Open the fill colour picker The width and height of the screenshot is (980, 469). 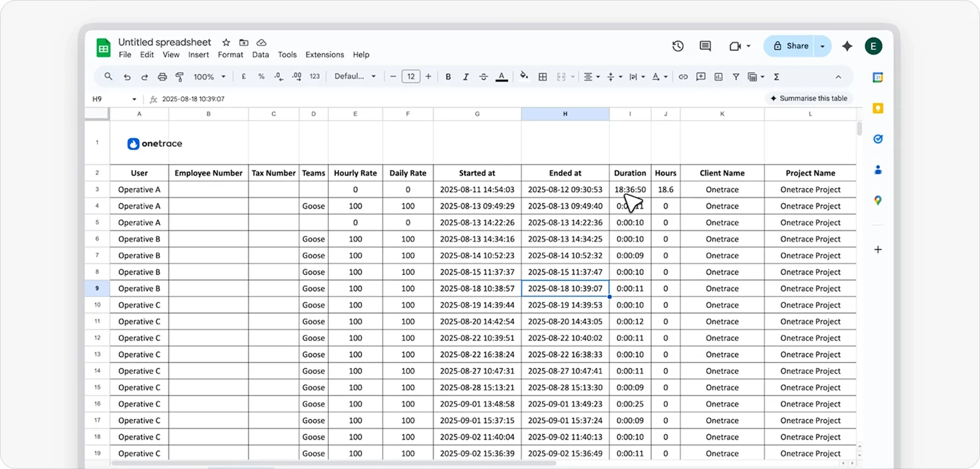tap(524, 76)
